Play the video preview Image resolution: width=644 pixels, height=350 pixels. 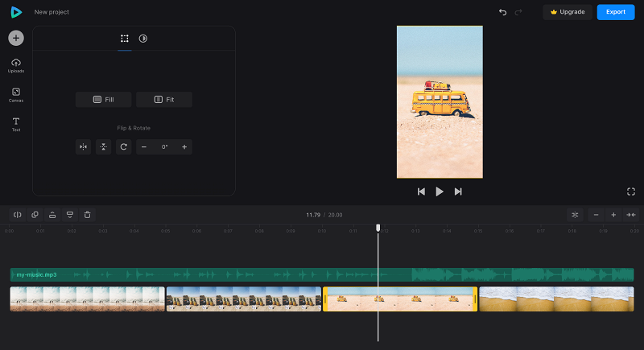coord(440,191)
